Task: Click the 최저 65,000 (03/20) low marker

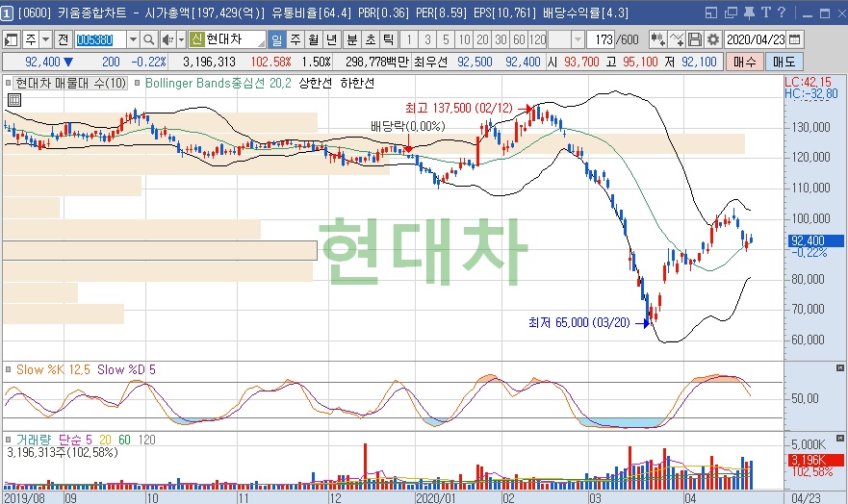Action: pos(579,322)
